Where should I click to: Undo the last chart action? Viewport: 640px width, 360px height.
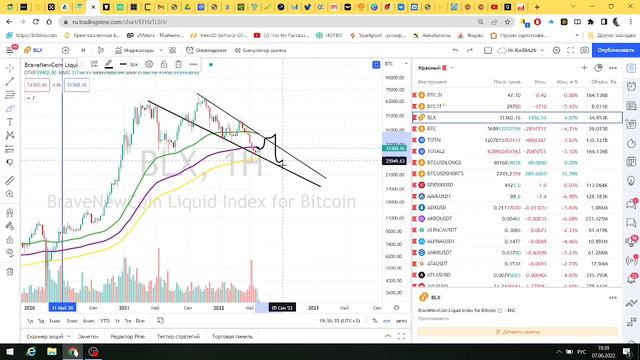[x=456, y=50]
